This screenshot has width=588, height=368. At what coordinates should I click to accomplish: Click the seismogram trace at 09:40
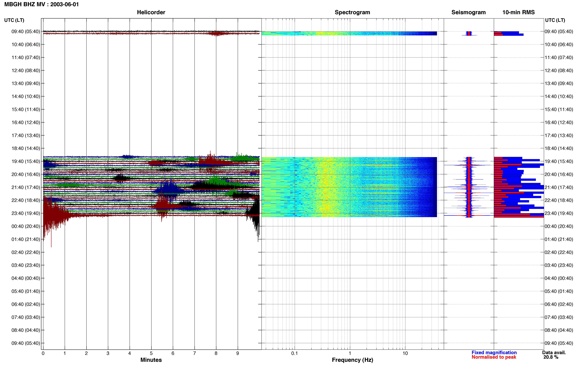tap(469, 34)
